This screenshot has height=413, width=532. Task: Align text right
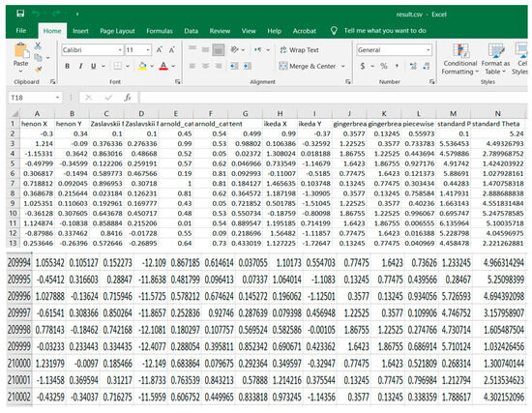[x=219, y=66]
